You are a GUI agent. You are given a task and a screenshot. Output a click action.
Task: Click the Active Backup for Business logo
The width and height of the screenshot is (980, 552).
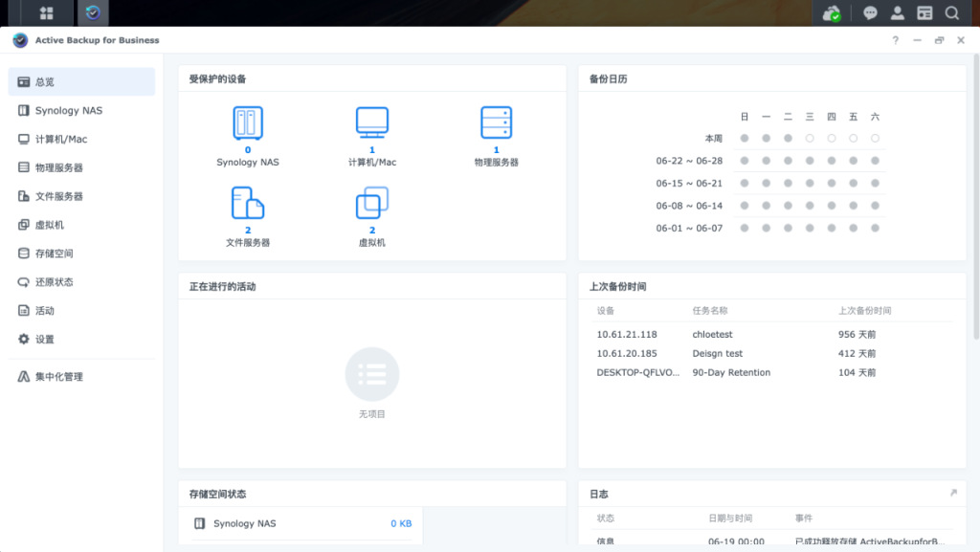[x=20, y=40]
